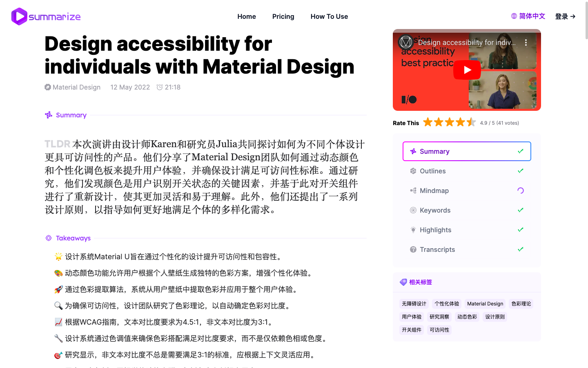Click the Mindmap icon in sidebar

click(x=413, y=191)
